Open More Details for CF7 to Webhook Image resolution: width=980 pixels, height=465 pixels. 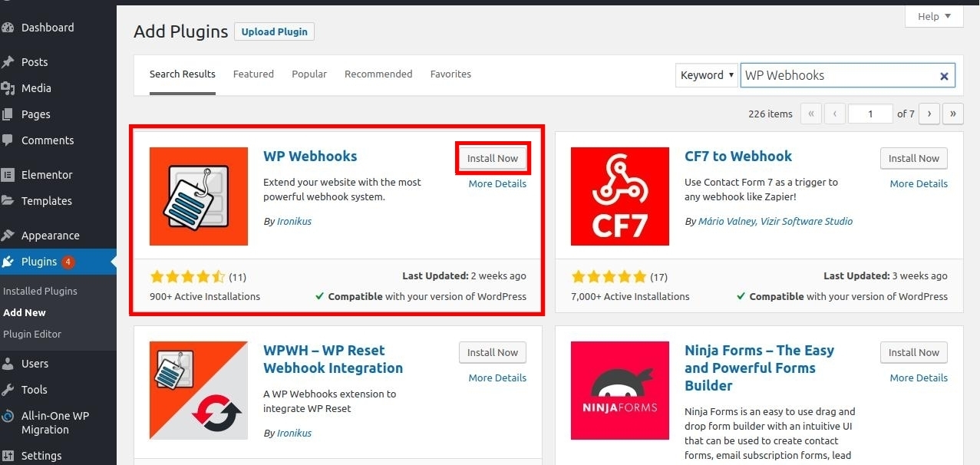pyautogui.click(x=919, y=184)
